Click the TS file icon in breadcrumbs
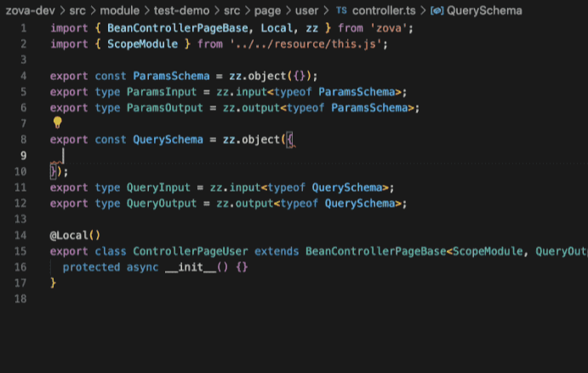 (341, 11)
